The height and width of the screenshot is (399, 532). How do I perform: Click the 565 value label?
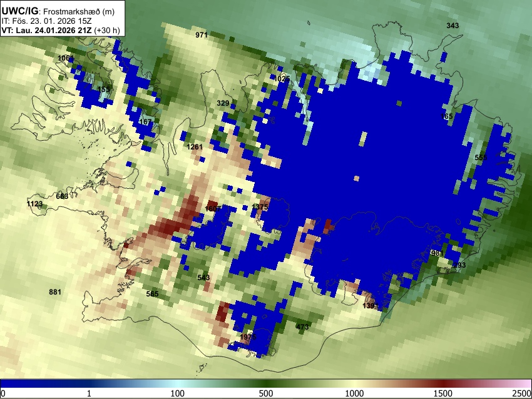tap(152, 293)
